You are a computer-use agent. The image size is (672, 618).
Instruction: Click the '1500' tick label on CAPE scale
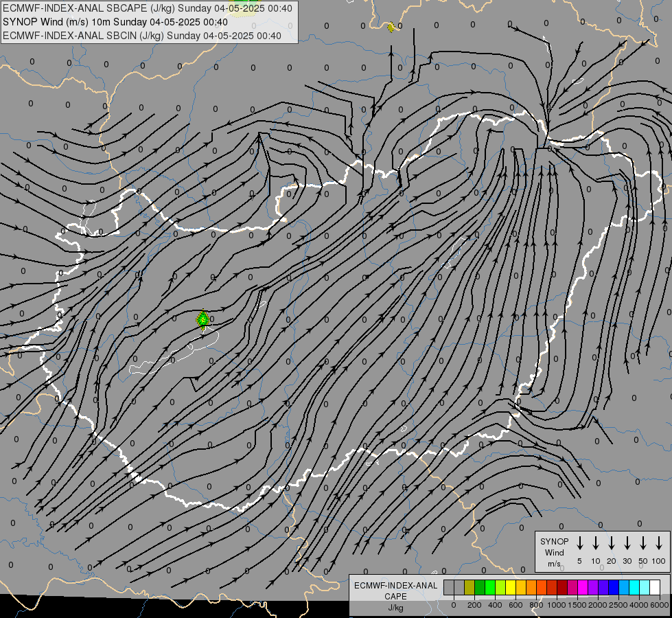point(577,605)
